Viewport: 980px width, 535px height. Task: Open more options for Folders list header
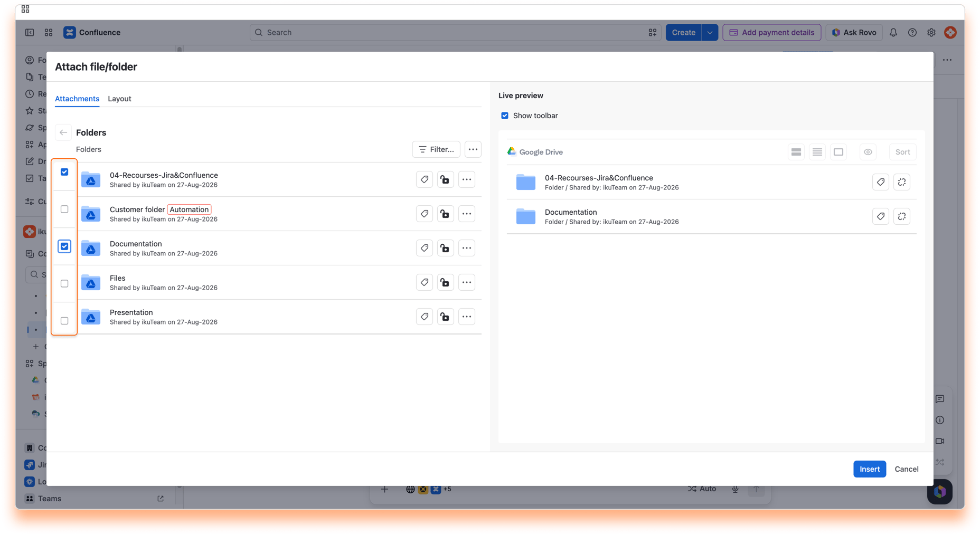click(473, 149)
